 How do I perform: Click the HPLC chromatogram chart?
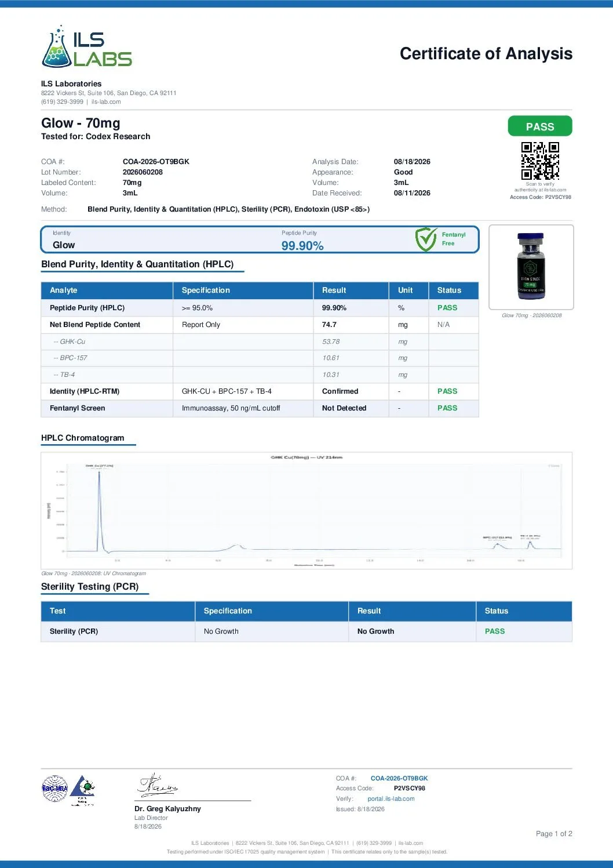(306, 510)
